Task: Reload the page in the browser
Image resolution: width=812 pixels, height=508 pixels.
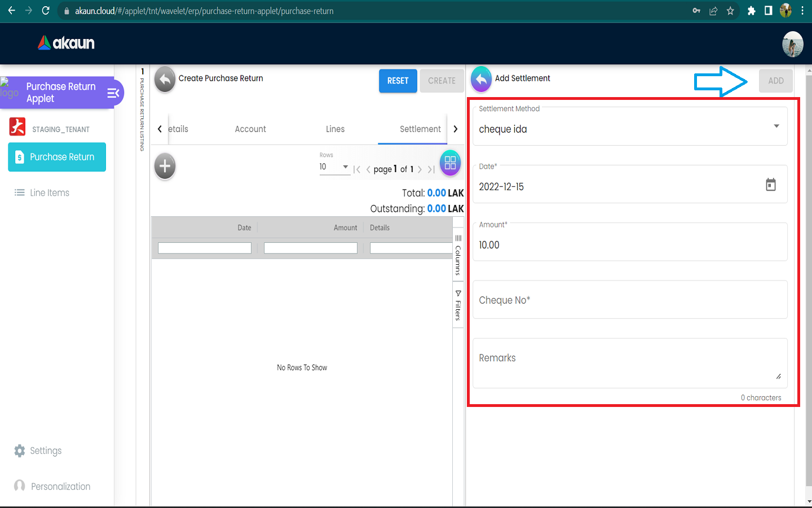Action: [46, 11]
